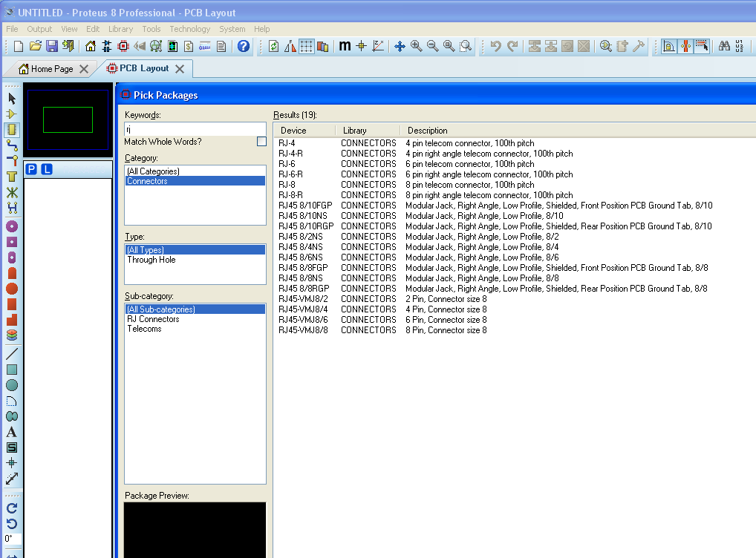Viewport: 756px width, 558px height.
Task: Open the Output menu
Action: pos(39,29)
